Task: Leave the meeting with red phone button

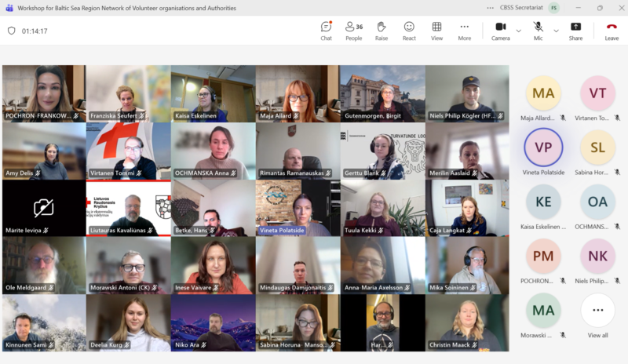Action: point(611,30)
